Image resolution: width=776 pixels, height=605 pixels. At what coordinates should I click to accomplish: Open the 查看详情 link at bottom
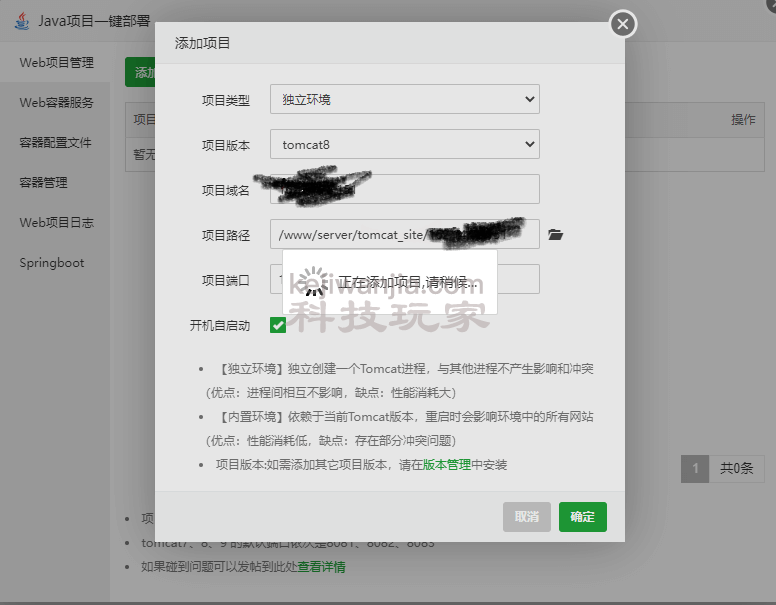click(321, 567)
